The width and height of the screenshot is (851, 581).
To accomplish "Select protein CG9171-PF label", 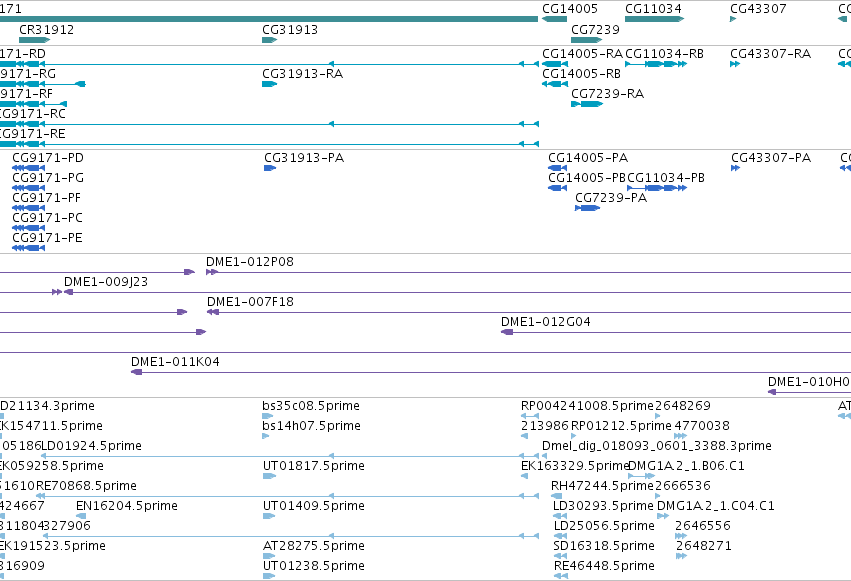I will pyautogui.click(x=47, y=198).
